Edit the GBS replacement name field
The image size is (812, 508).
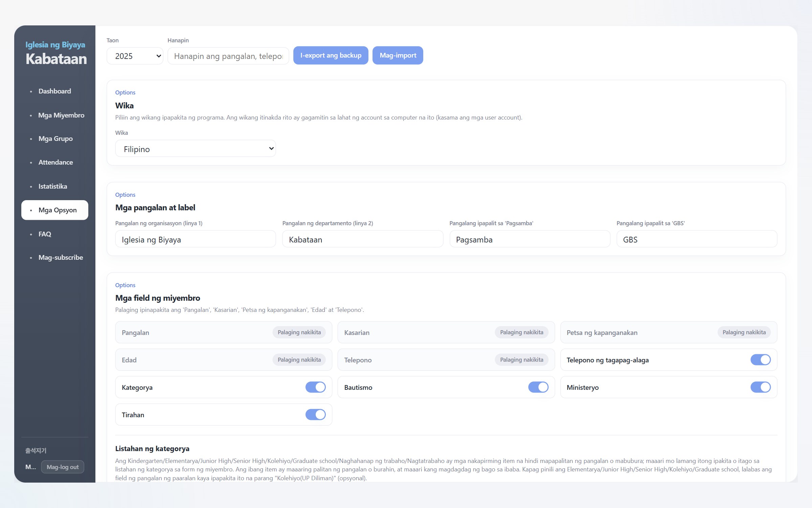tap(697, 239)
